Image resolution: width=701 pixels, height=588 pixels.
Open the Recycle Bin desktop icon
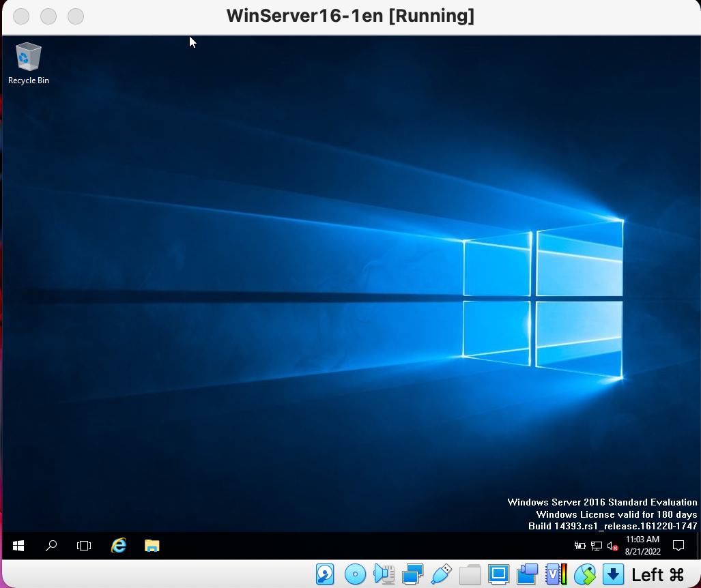point(28,63)
